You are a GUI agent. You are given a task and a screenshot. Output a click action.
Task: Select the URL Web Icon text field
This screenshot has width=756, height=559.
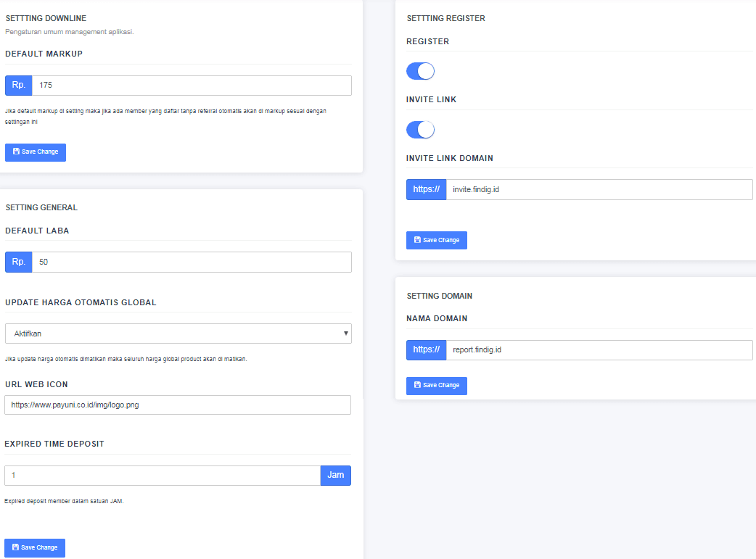(x=178, y=405)
